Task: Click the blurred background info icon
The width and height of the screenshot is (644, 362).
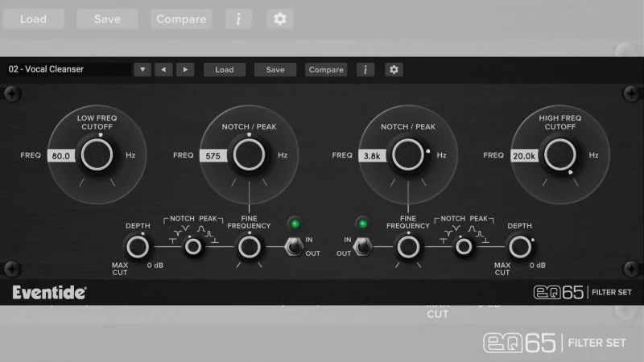Action: pos(238,19)
